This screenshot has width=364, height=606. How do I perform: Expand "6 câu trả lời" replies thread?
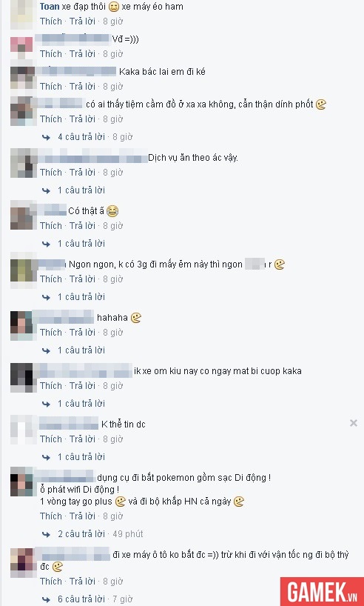coord(81,599)
